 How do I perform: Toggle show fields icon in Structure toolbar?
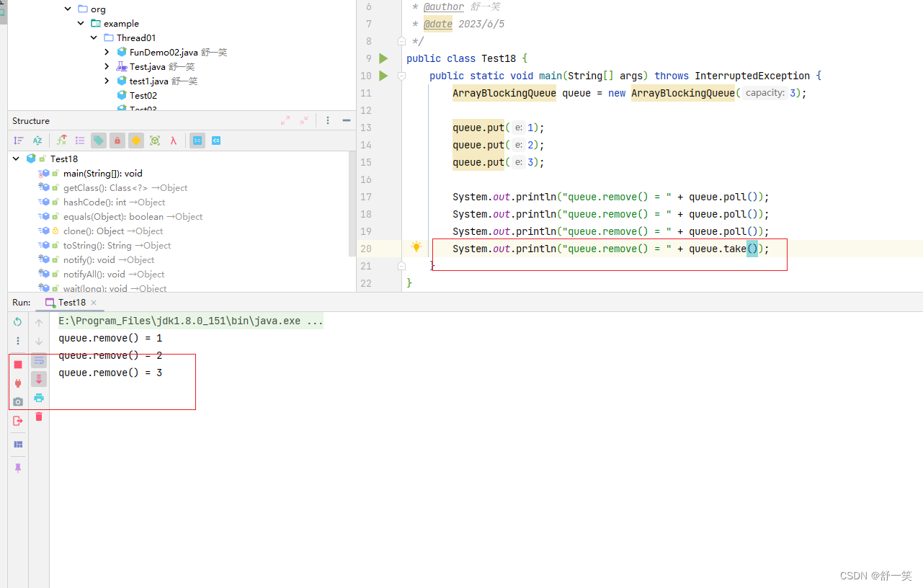pyautogui.click(x=62, y=141)
